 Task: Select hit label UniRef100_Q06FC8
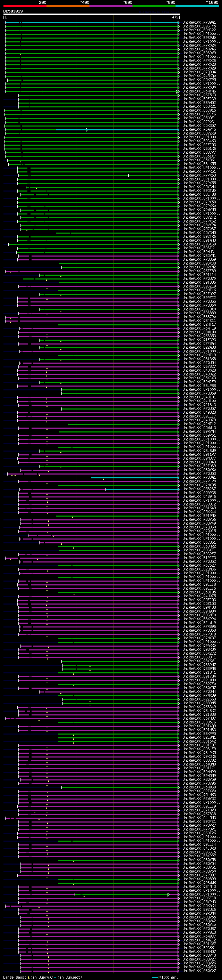pyautogui.click(x=199, y=899)
